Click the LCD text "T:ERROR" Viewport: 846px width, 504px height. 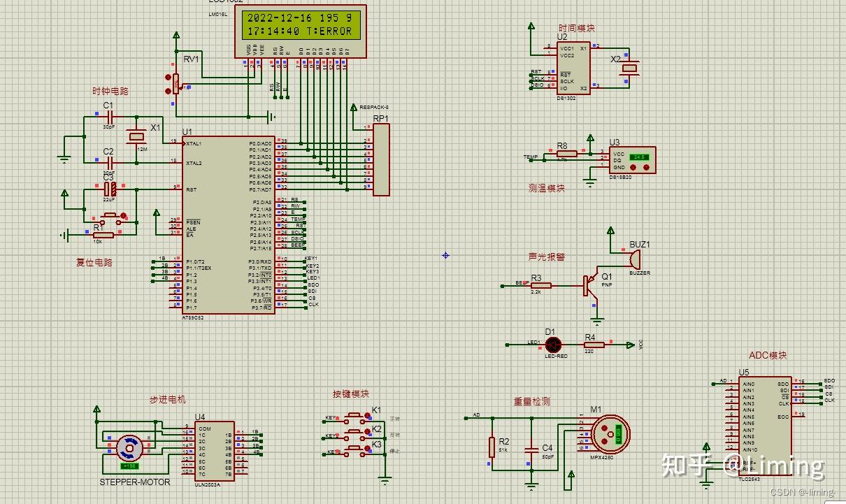tap(328, 31)
